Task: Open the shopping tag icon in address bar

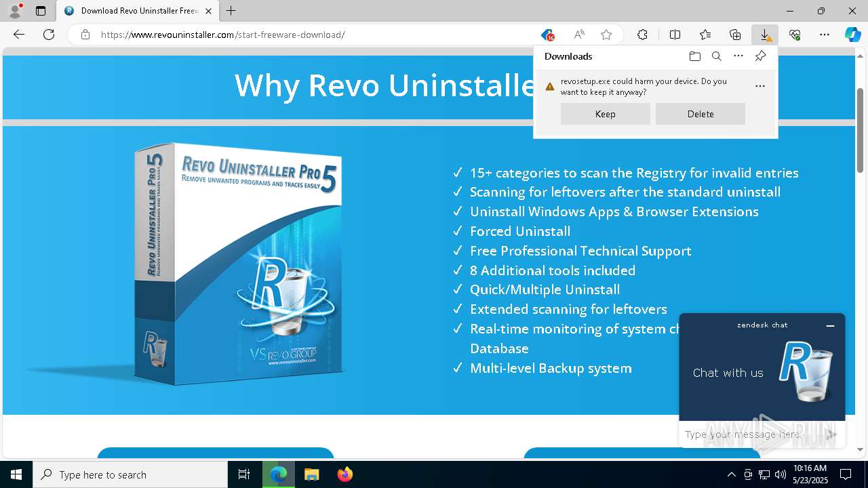Action: 547,35
